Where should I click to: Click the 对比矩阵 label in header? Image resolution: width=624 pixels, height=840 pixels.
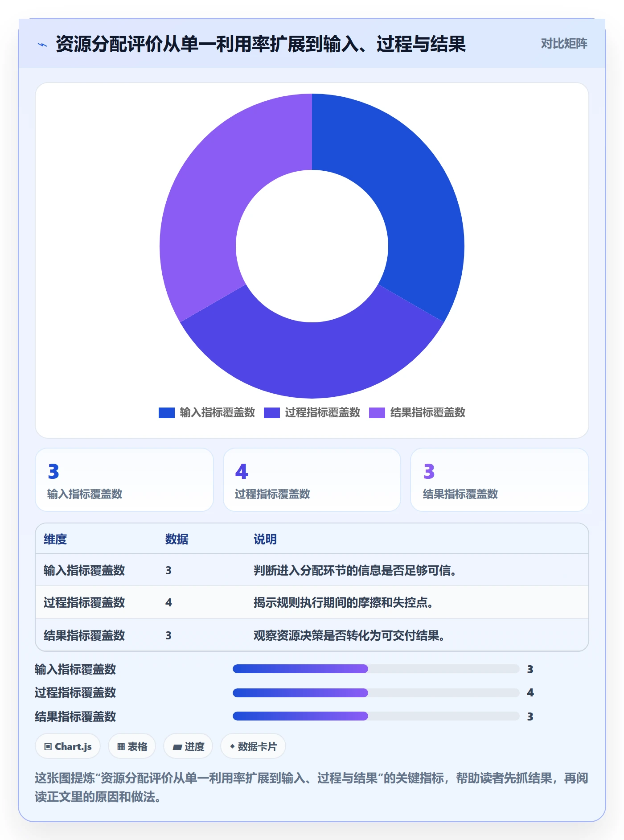click(x=564, y=44)
